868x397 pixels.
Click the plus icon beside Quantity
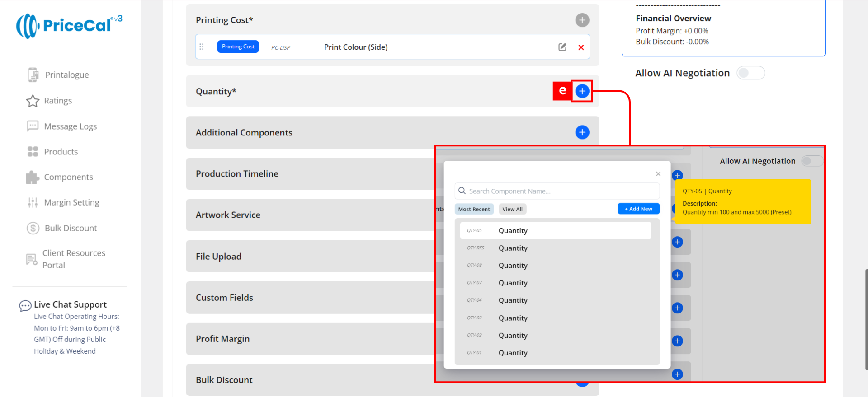(x=582, y=91)
